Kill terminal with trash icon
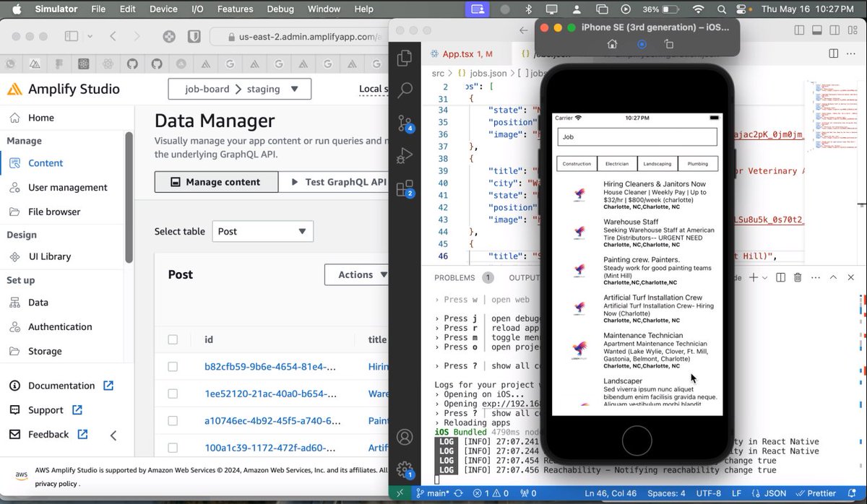The image size is (867, 504). tap(798, 277)
